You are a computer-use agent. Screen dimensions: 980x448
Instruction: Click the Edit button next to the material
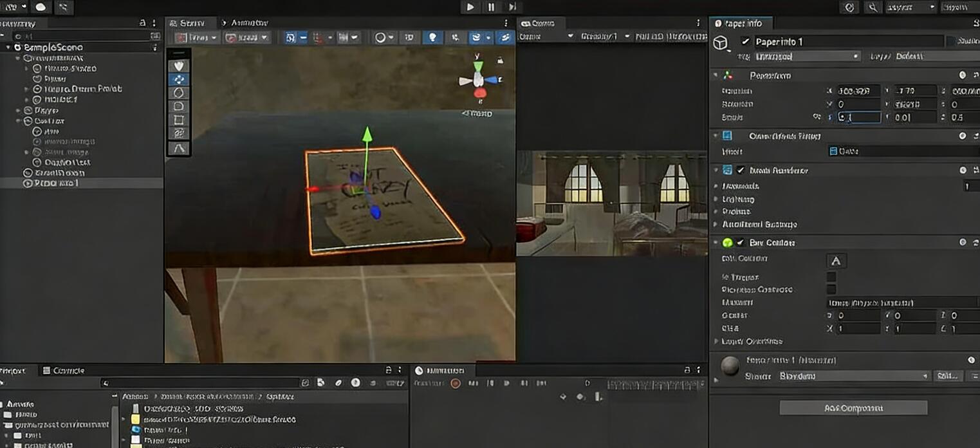pos(949,376)
